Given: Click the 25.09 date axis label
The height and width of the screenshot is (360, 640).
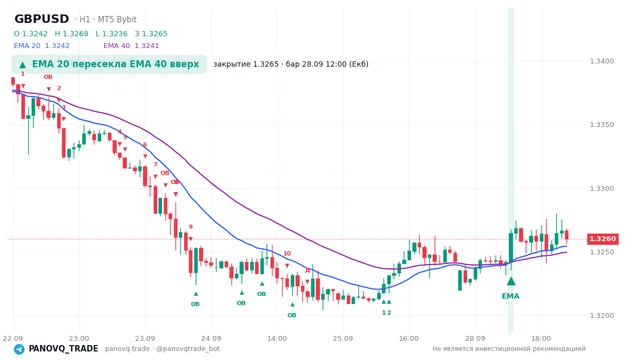Looking at the screenshot, I should click(343, 338).
